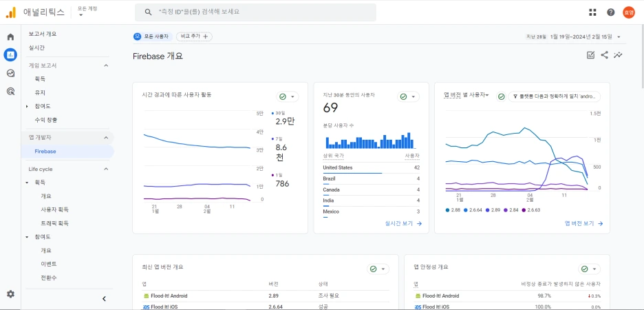Collapse the 획득 group under Life cycle
This screenshot has width=644, height=310.
[x=27, y=182]
